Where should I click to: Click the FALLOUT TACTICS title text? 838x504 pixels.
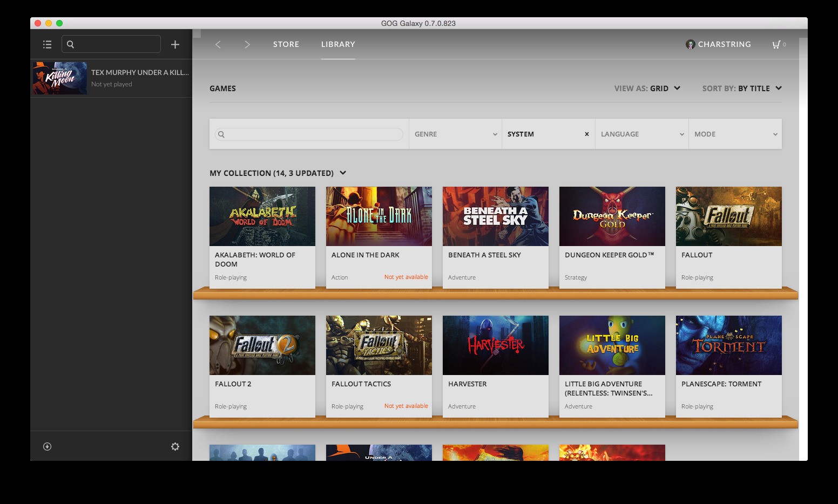pyautogui.click(x=361, y=384)
